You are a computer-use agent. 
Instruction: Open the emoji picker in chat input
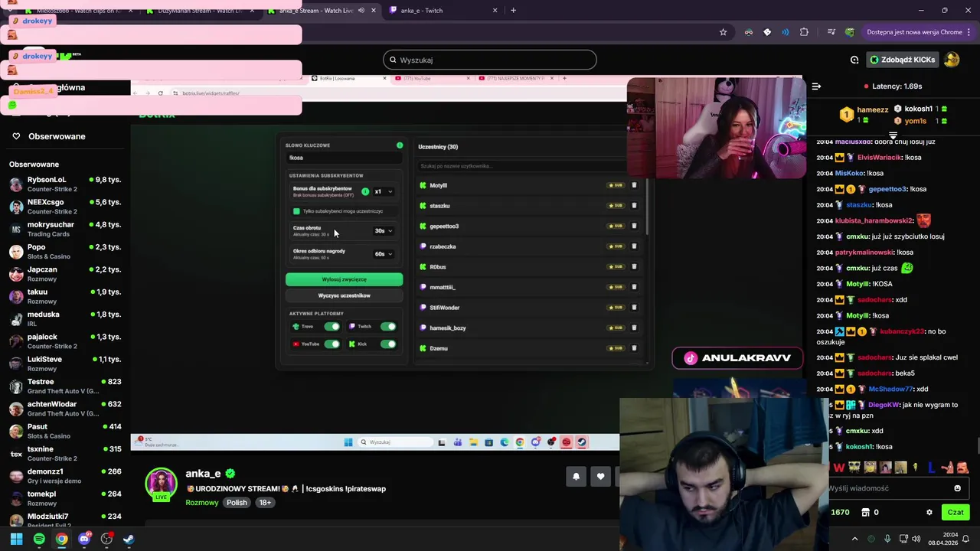pos(957,488)
